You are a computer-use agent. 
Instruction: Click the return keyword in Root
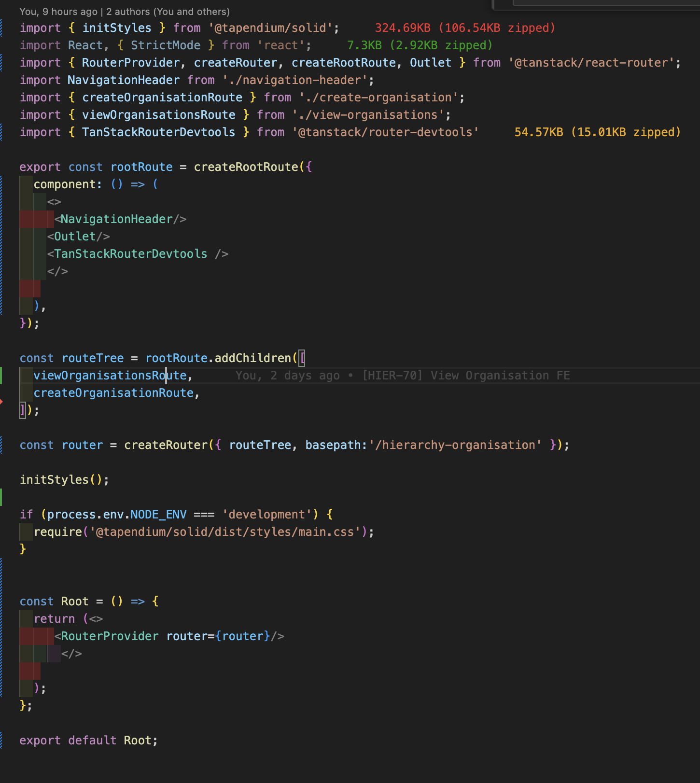tap(54, 619)
